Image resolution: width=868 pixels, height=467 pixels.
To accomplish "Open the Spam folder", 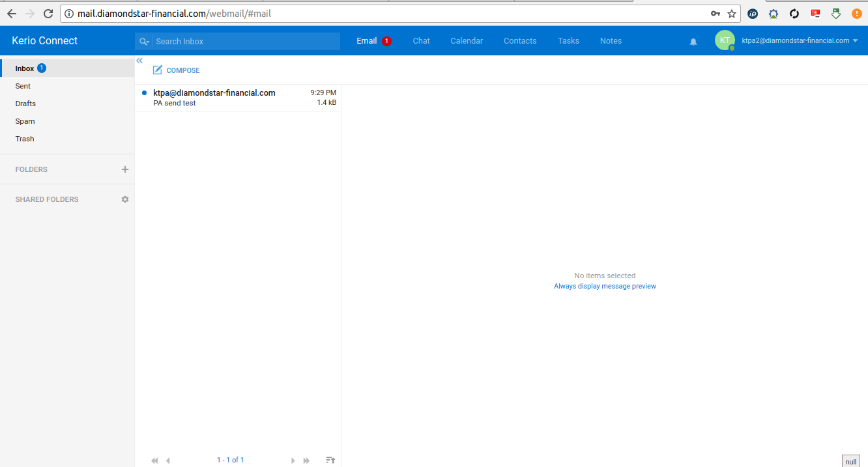I will (x=67, y=121).
